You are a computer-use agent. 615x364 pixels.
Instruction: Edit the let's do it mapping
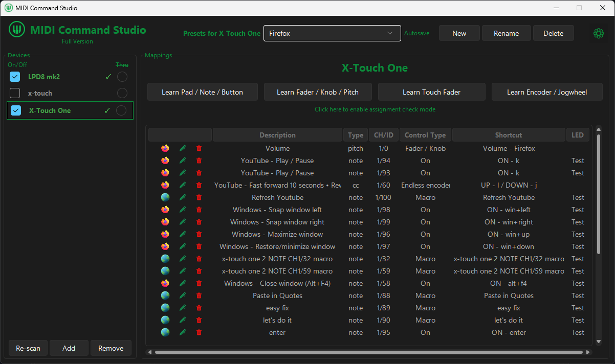tap(183, 320)
